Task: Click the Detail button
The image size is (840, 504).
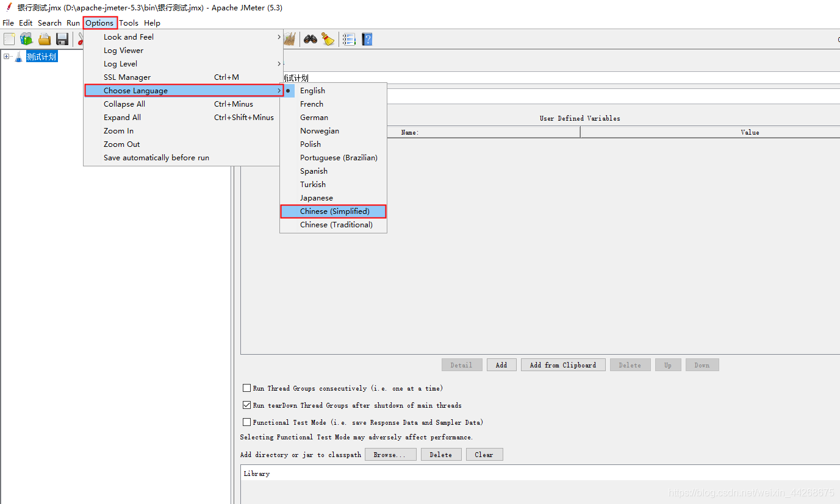Action: tap(462, 365)
